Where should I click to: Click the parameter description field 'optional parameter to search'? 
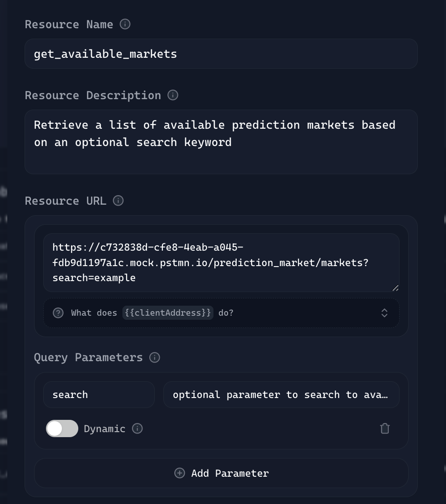(281, 394)
